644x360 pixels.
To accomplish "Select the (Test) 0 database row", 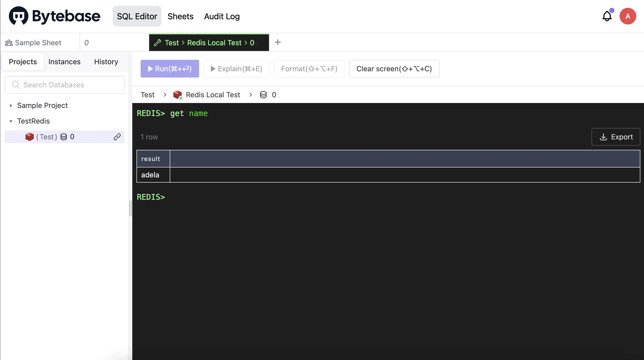I will click(64, 137).
